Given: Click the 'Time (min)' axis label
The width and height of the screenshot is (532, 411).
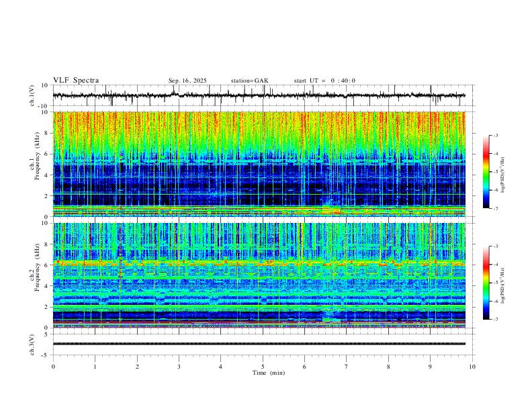Looking at the screenshot, I should (x=269, y=373).
